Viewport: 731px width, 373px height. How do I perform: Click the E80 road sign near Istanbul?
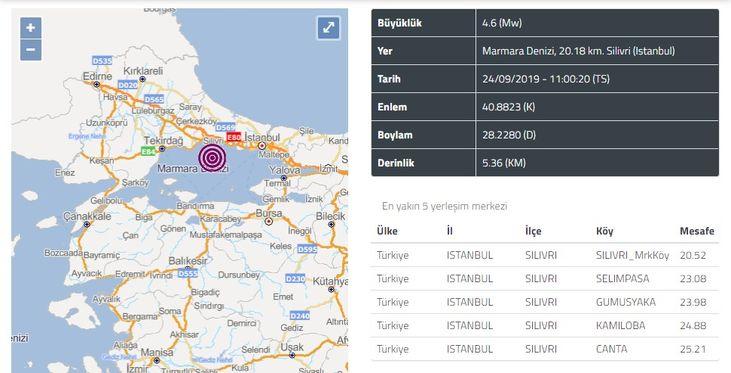point(234,137)
